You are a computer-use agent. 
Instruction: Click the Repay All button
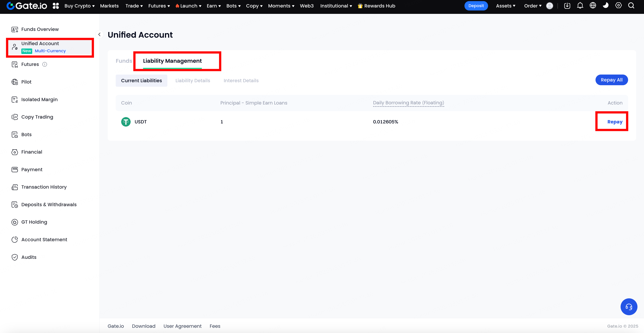611,80
